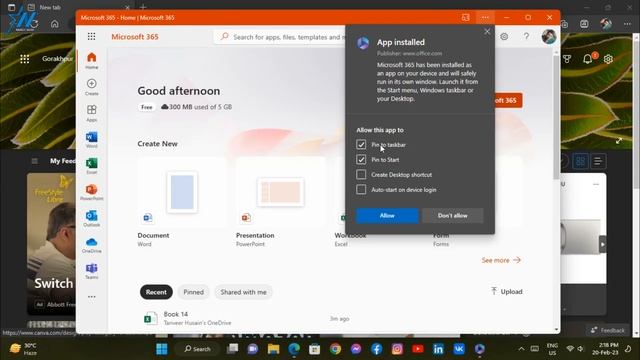Open LinkedIn from taskbar
The image size is (640, 360).
point(438,349)
